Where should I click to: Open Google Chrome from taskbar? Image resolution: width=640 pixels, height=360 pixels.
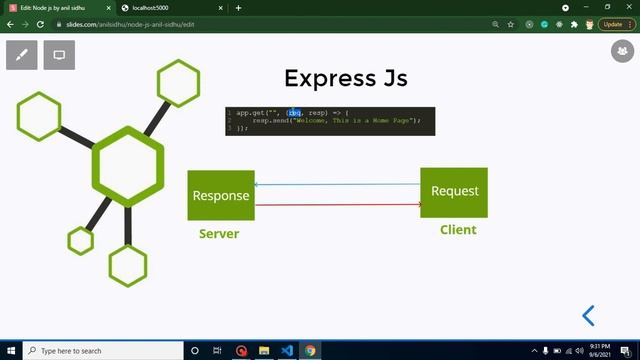(x=310, y=351)
